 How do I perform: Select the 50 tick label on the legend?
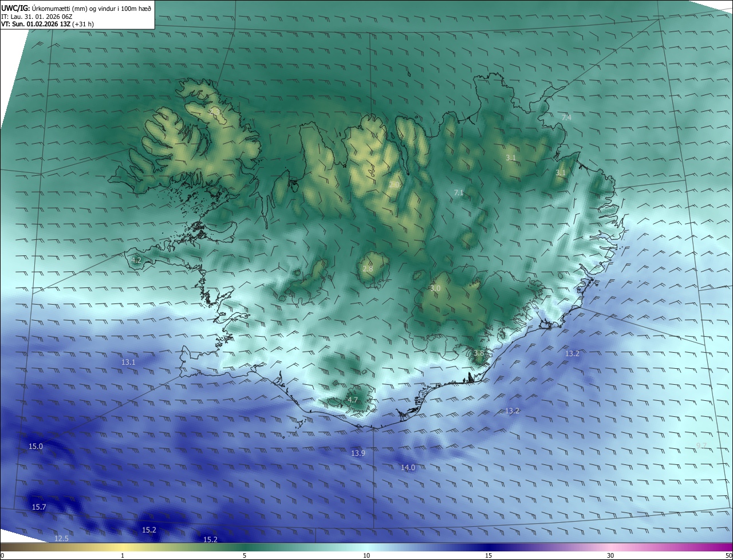pyautogui.click(x=729, y=555)
